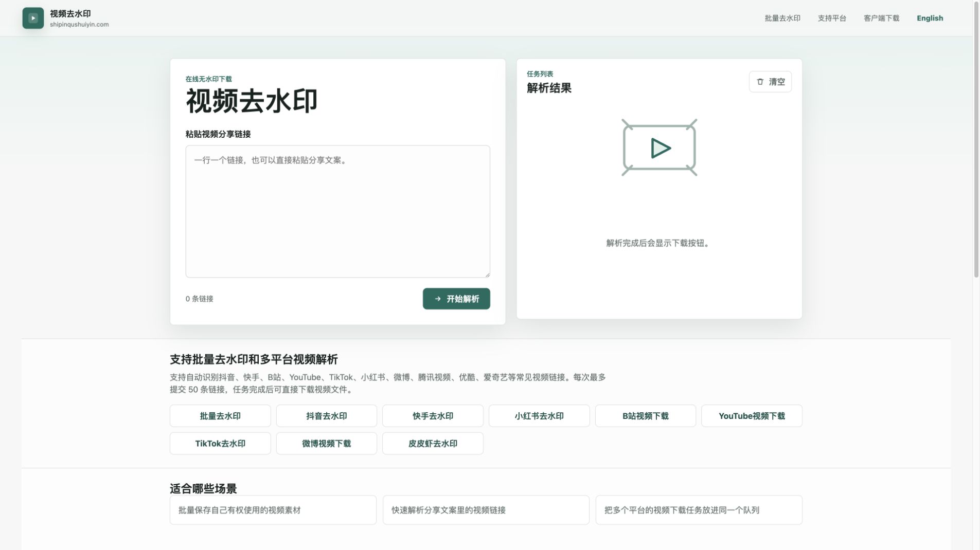Click the 支持批量去水印和多平台视频解析 heading

254,359
